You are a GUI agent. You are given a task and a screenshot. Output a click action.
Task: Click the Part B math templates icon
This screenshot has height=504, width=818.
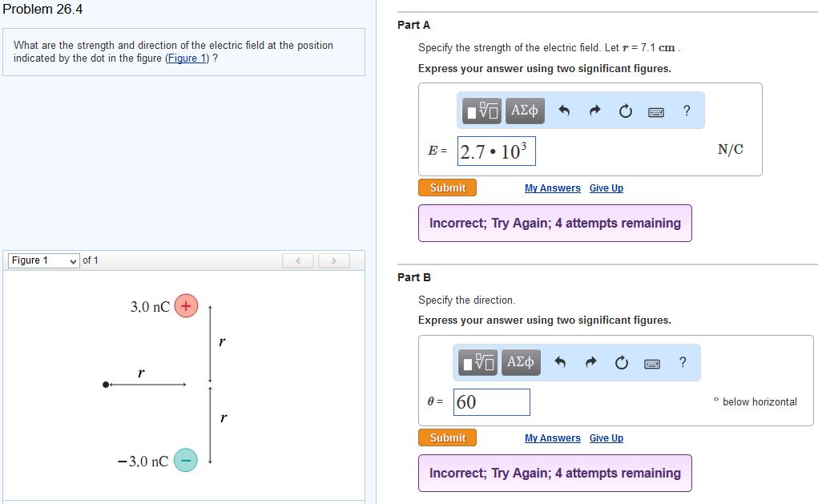point(479,363)
